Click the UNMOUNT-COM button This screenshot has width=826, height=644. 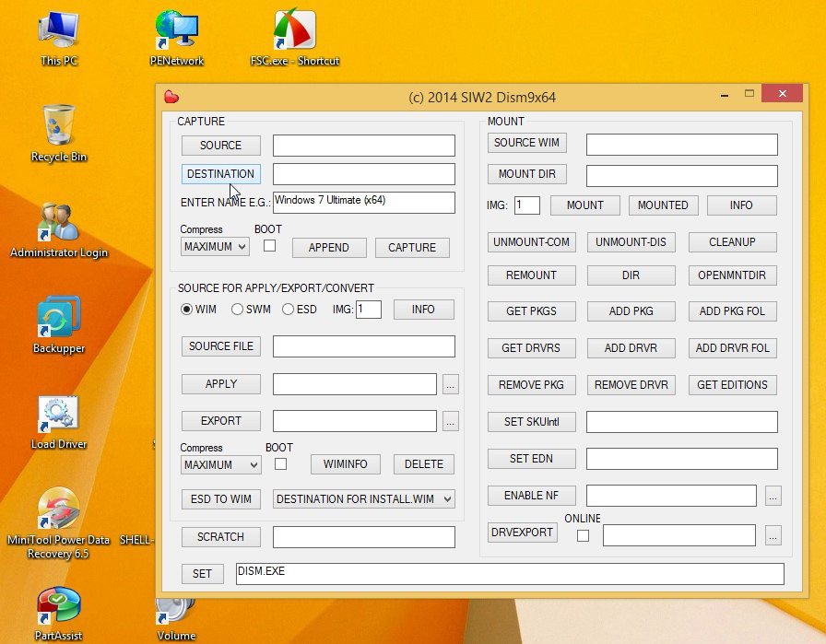pyautogui.click(x=532, y=242)
